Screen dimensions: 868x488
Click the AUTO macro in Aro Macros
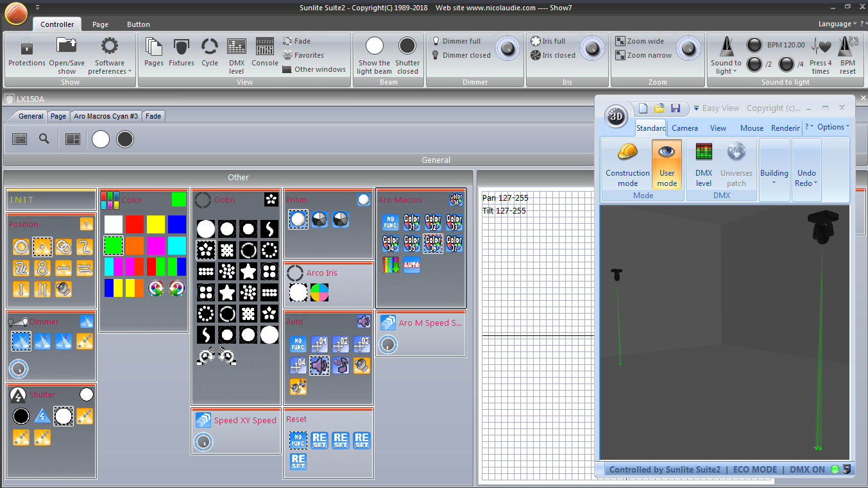(412, 265)
